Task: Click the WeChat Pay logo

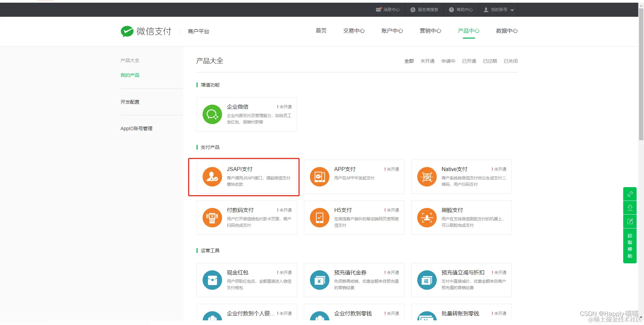Action: (x=146, y=31)
